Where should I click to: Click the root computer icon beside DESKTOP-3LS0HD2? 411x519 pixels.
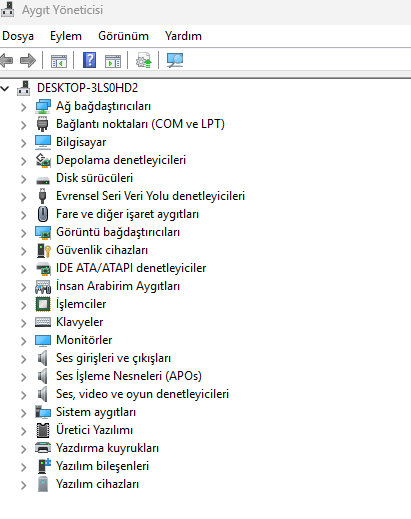[24, 88]
